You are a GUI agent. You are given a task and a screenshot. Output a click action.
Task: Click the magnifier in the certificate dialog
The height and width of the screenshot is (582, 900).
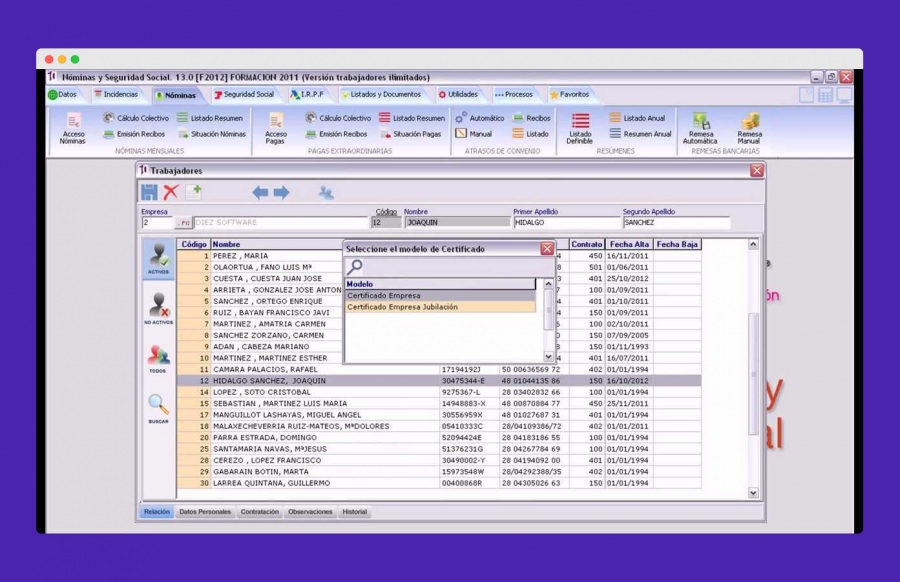pos(355,266)
